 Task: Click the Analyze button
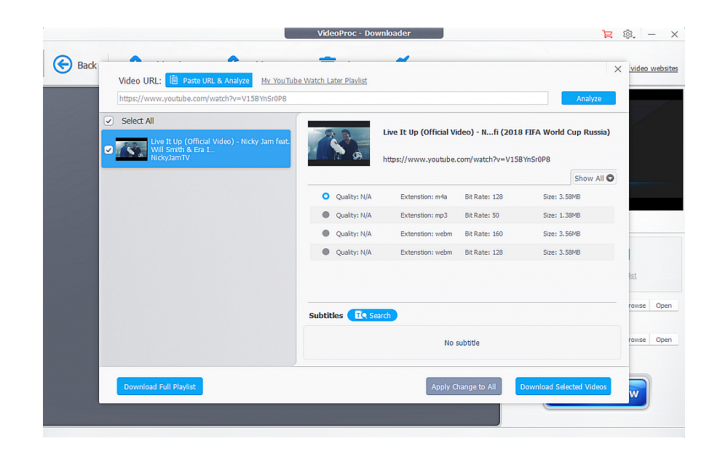[588, 98]
